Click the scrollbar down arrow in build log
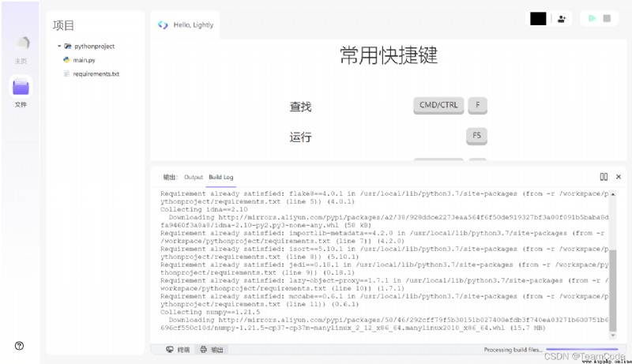 613,336
